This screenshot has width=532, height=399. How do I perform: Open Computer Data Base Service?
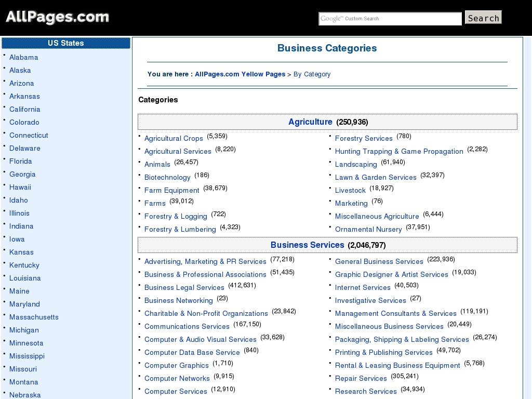click(192, 353)
